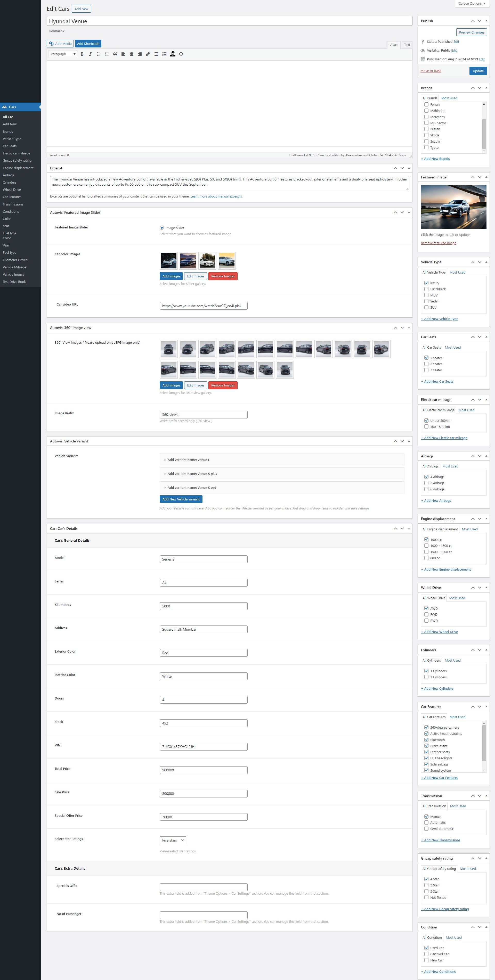Open the Most Used tab in Brands
495x980 pixels.
(x=449, y=98)
